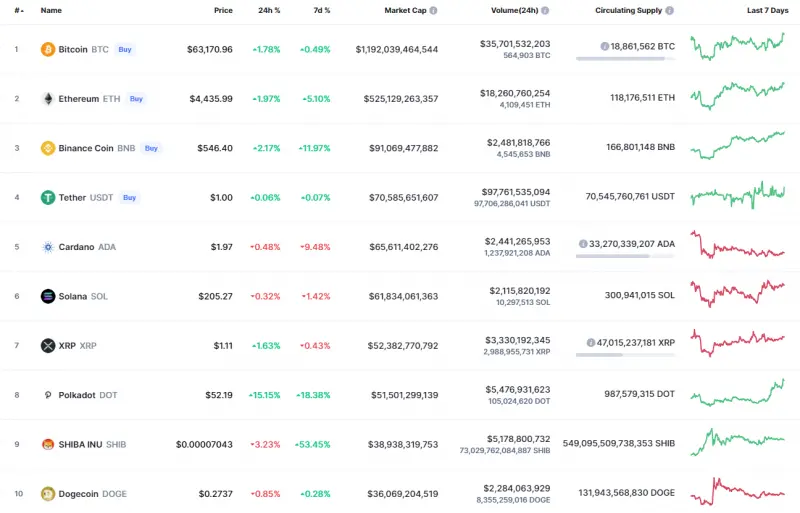
Task: Click XRP circulating supply progress bar
Action: point(626,355)
